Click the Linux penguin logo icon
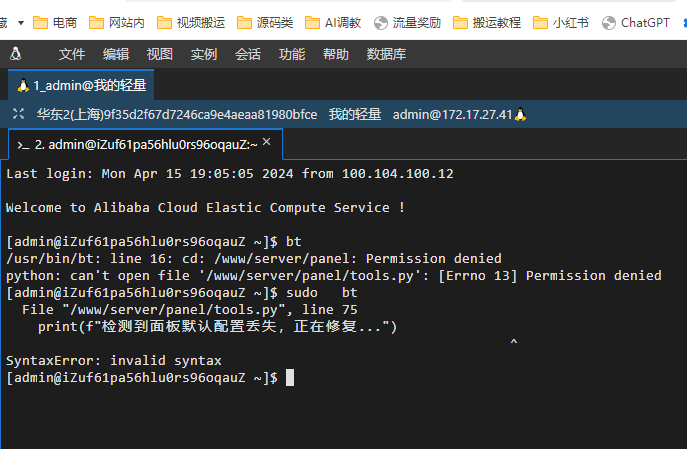The height and width of the screenshot is (449, 687). tap(16, 54)
